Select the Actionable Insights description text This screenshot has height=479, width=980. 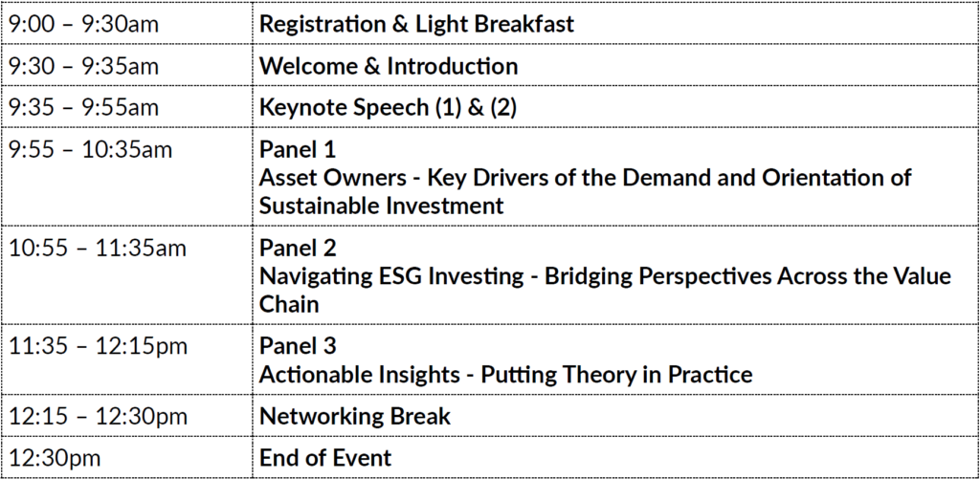tap(505, 375)
